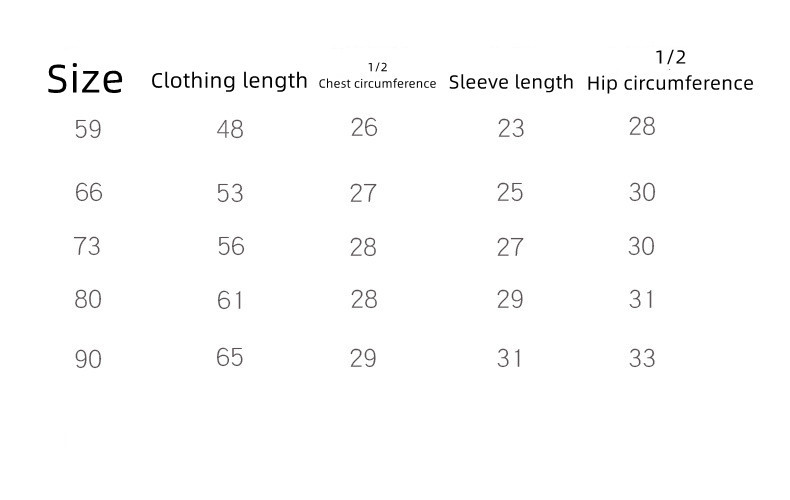Select size 59 in the Size column
Image resolution: width=790 pixels, height=500 pixels.
coord(88,129)
